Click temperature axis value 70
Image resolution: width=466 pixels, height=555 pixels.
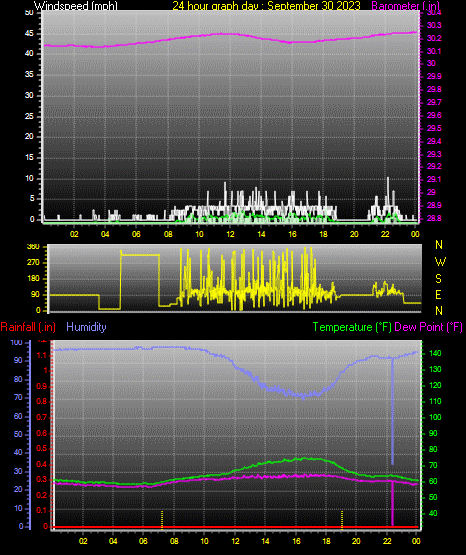(433, 465)
